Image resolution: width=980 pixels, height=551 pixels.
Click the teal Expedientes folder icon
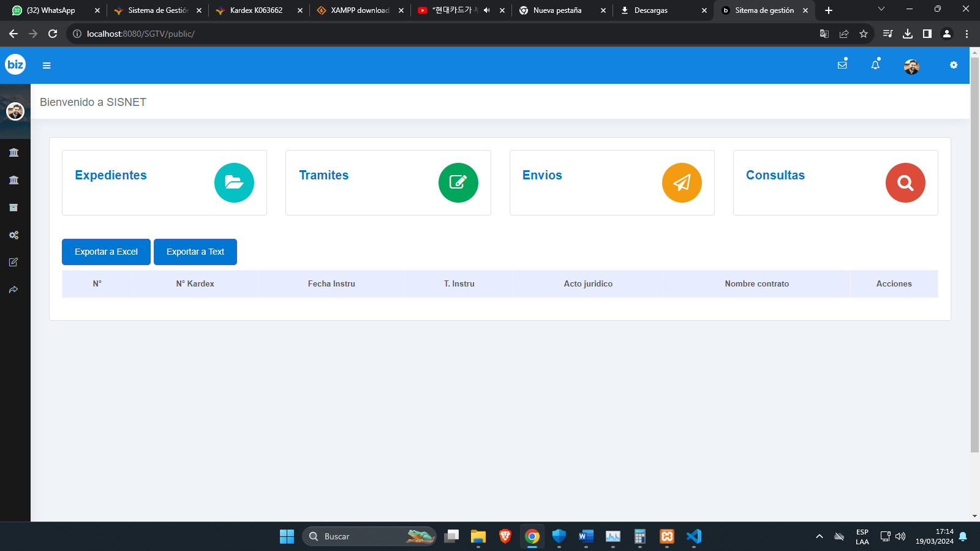coord(234,182)
